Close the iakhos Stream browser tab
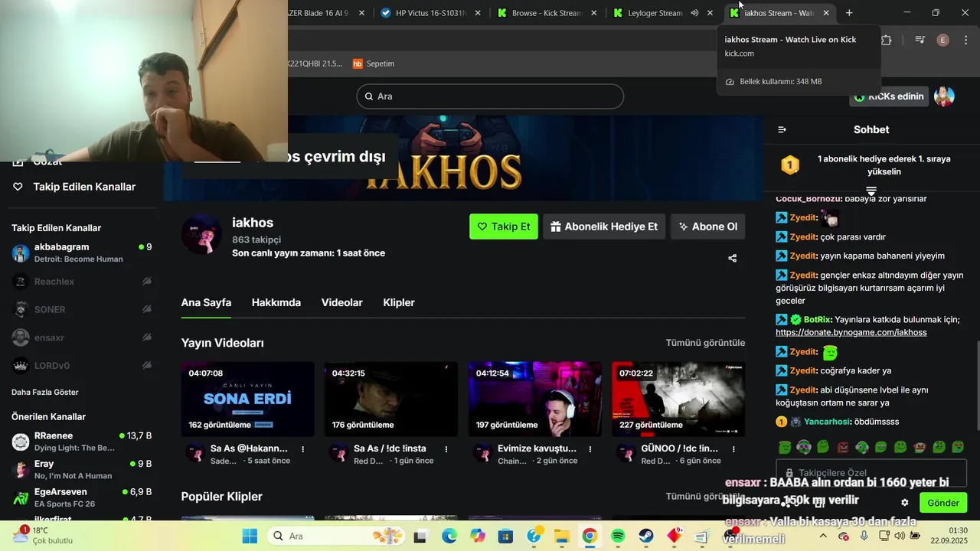The width and height of the screenshot is (980, 551). pyautogui.click(x=826, y=13)
